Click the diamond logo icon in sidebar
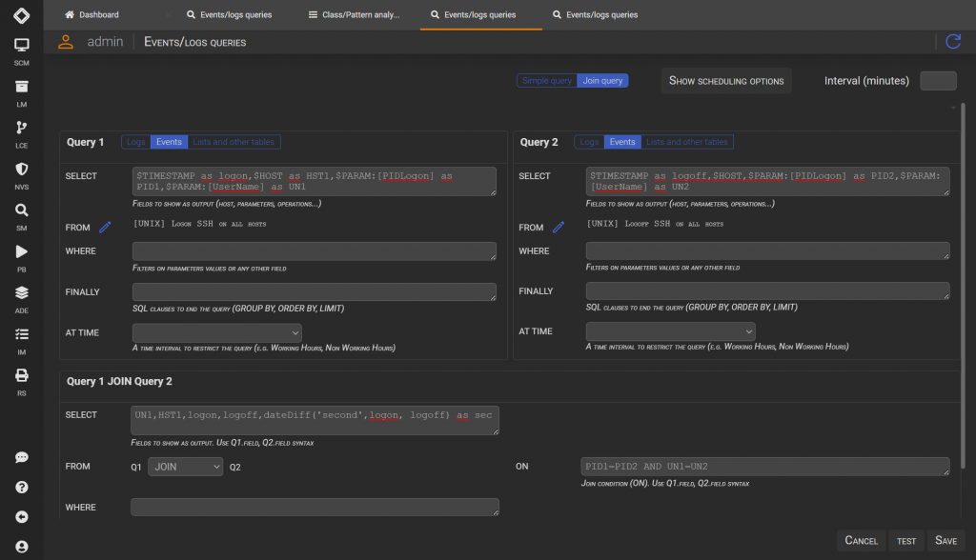Viewport: 976px width, 560px height. tap(21, 15)
